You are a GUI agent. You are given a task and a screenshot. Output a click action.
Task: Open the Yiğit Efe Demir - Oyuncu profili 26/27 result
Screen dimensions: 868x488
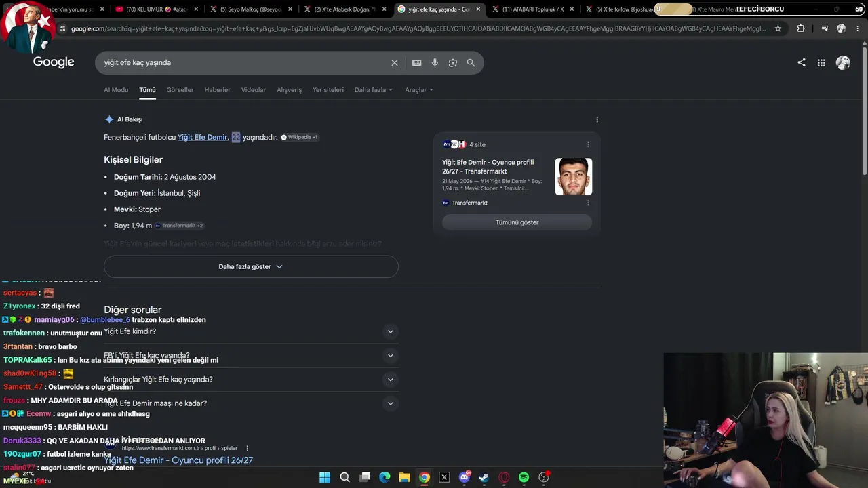pos(178,460)
